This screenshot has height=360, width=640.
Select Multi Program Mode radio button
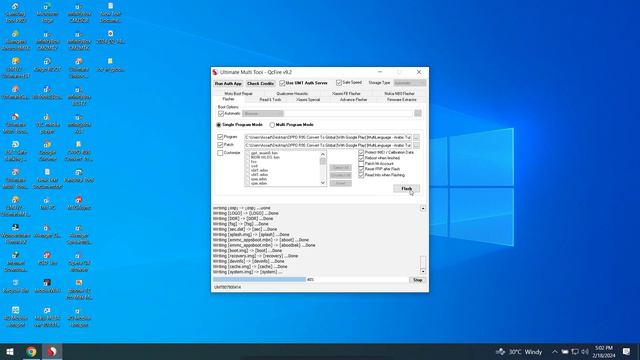pyautogui.click(x=272, y=125)
